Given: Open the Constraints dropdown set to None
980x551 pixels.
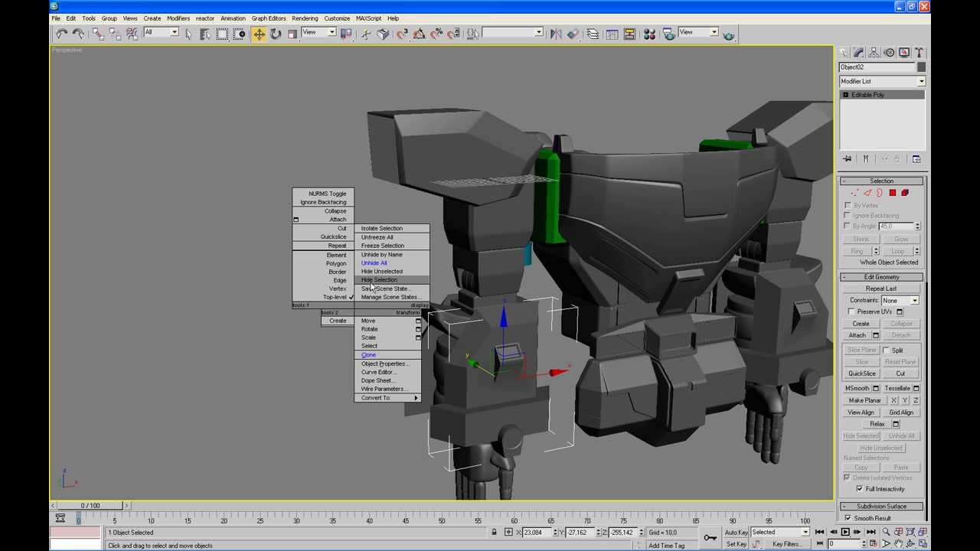Looking at the screenshot, I should click(900, 301).
